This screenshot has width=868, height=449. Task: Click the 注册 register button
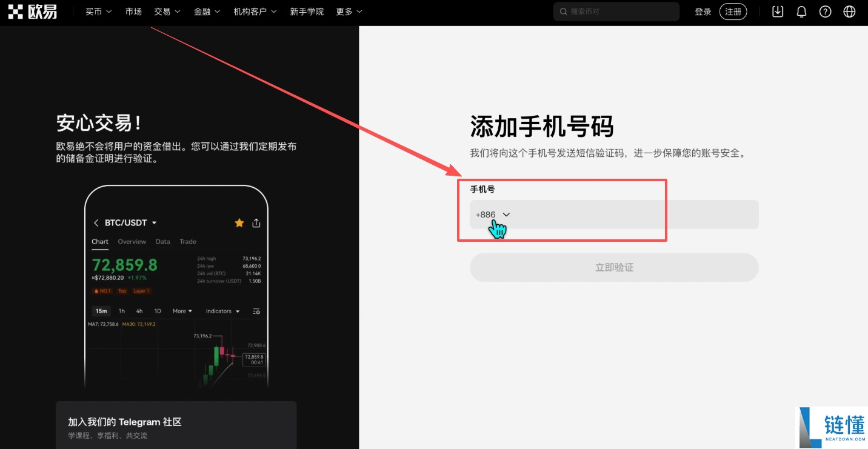[733, 11]
